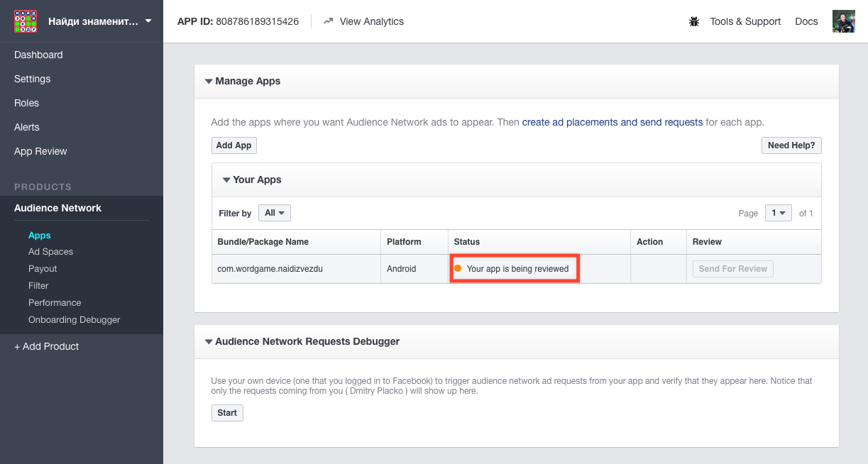Click the View Analytics trend icon
The width and height of the screenshot is (868, 464).
pyautogui.click(x=328, y=21)
